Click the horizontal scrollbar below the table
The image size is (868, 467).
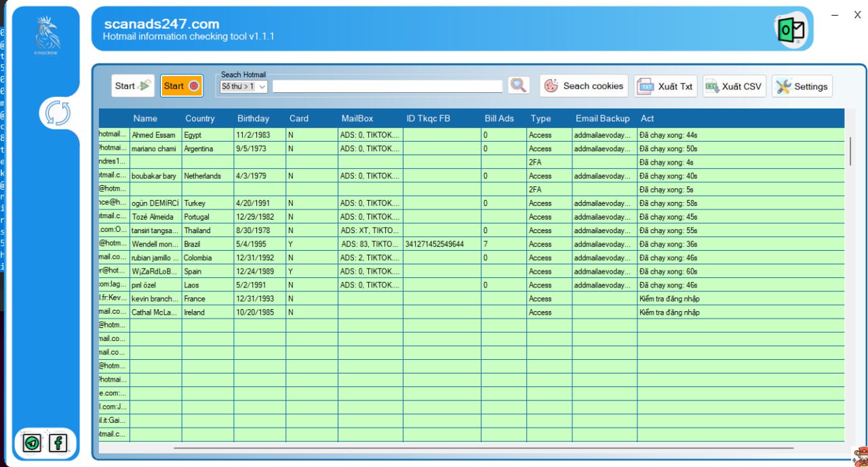click(x=483, y=447)
